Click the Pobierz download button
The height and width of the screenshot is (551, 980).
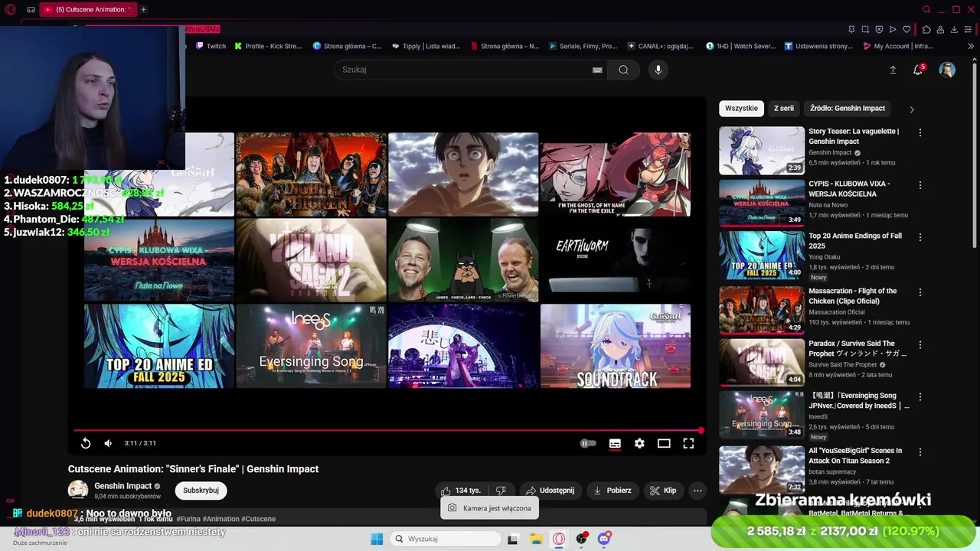612,491
